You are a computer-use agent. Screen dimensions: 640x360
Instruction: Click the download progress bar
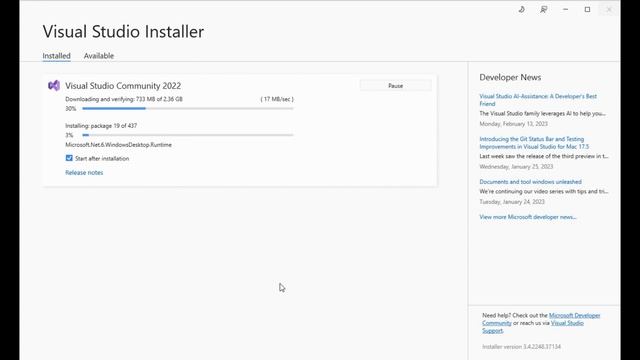coord(188,109)
